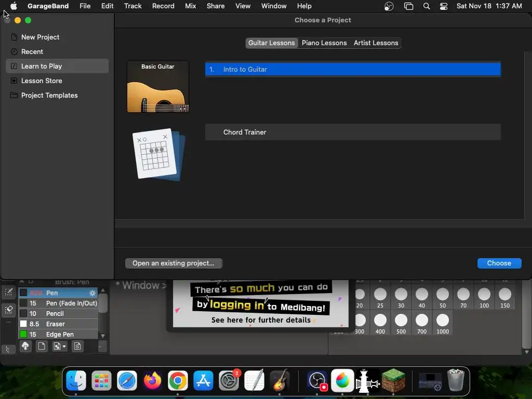Screen dimensions: 532x399
Task: Click green color swatch of Edge Pen
Action: click(23, 334)
